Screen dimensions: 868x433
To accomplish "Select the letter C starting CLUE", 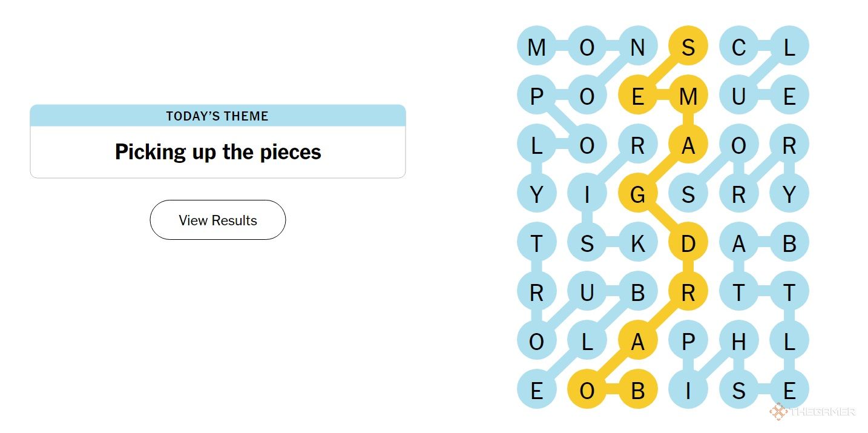I will tap(738, 46).
